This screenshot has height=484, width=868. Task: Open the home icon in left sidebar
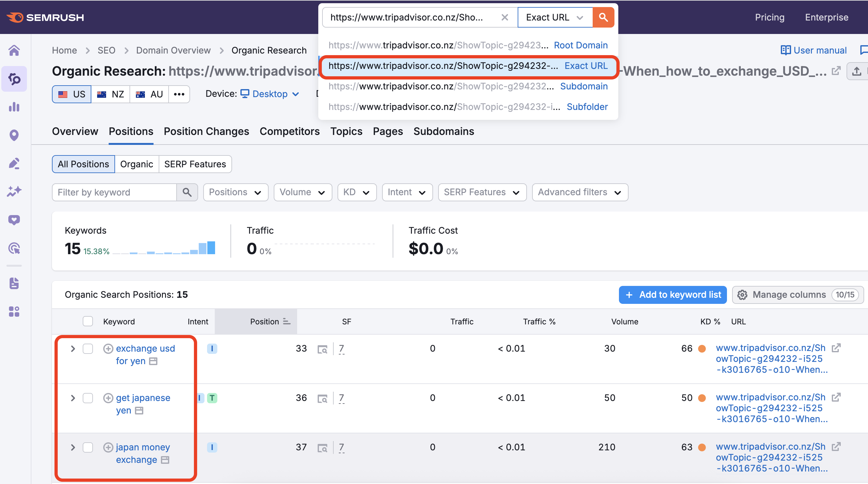[14, 51]
